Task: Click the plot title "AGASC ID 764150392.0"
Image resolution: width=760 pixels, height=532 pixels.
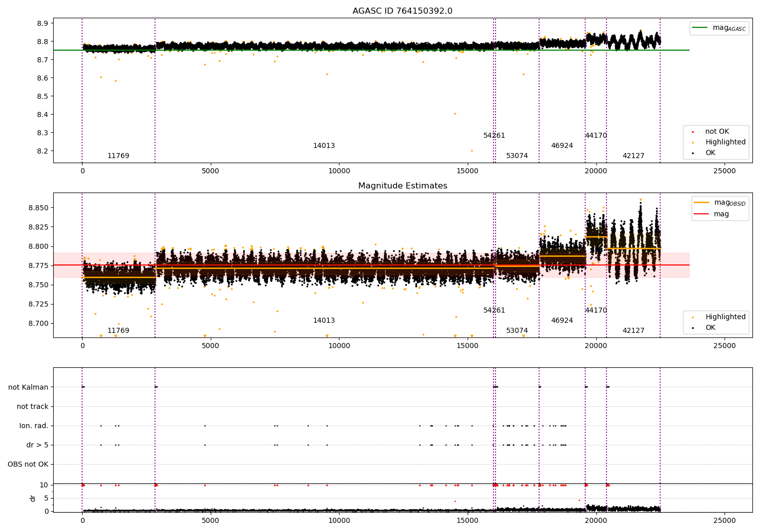Action: click(x=402, y=11)
